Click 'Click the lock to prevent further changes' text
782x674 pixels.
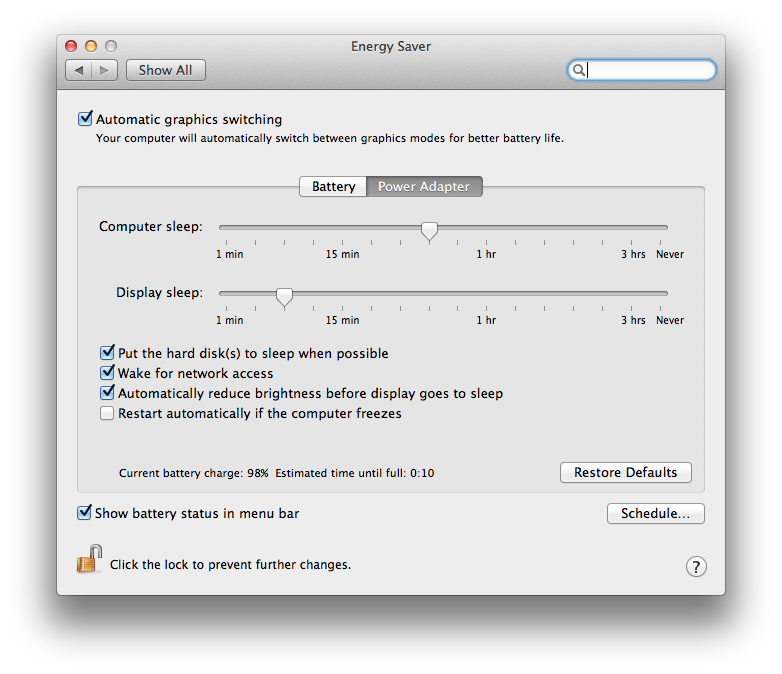click(x=230, y=565)
